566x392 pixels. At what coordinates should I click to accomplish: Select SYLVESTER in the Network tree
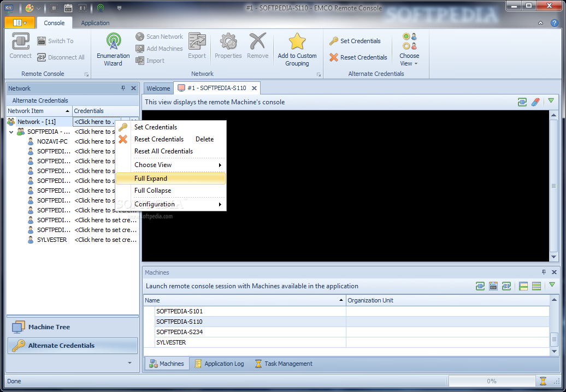[52, 240]
